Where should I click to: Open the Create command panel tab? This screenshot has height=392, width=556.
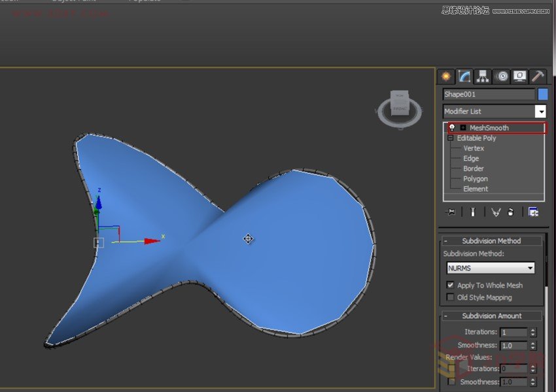pos(446,76)
